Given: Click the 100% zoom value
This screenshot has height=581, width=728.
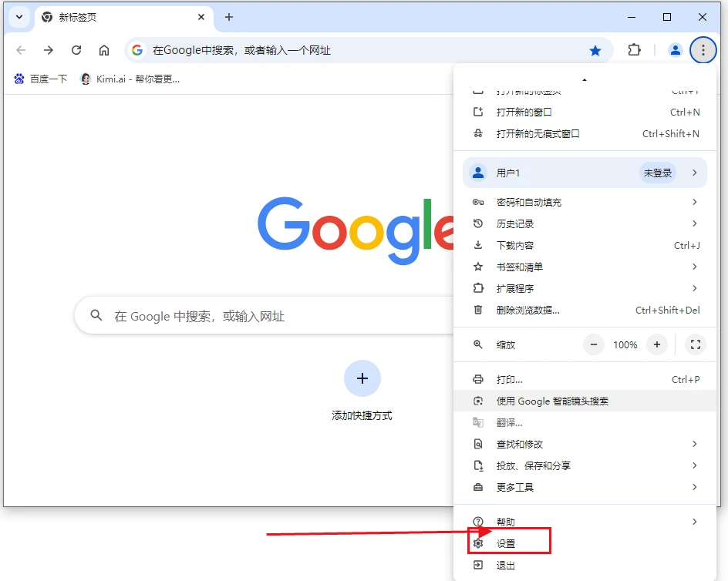Looking at the screenshot, I should point(625,344).
